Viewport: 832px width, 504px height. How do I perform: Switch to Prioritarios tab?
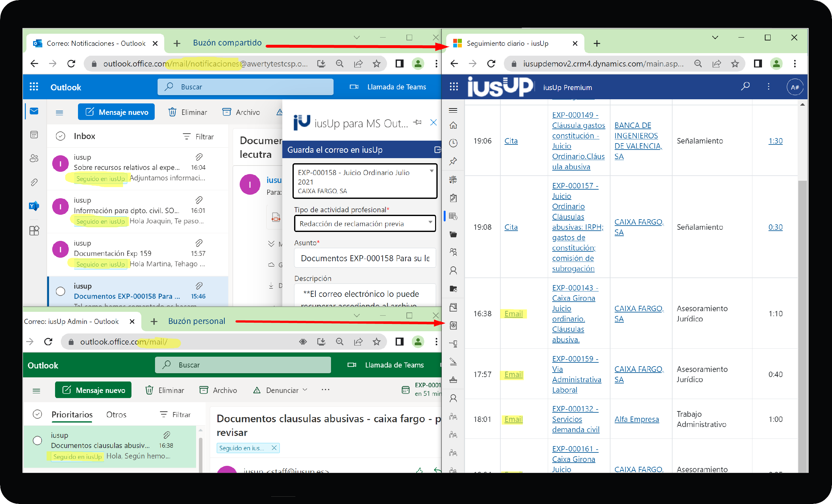[72, 415]
